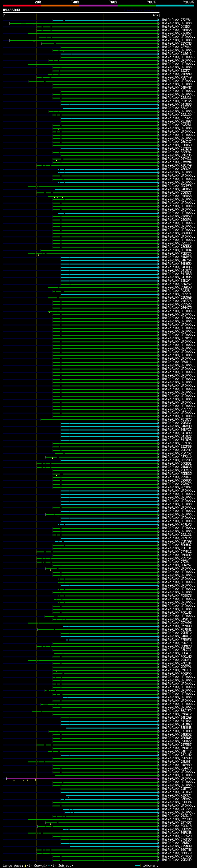This screenshot has height=868, width=197.
Task: Click the query end position 467
Action: tap(155, 15)
